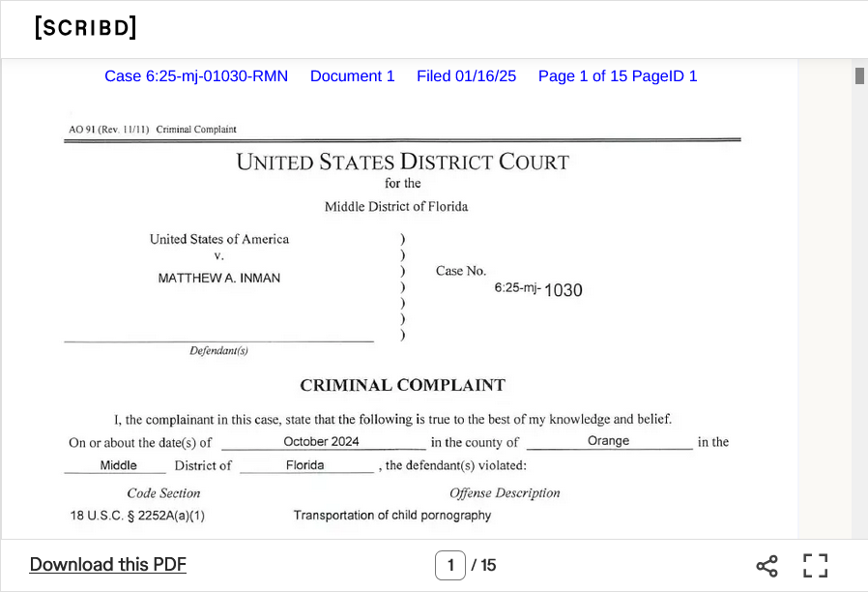Click the 'Document 1' header text
Screen dimensions: 868x592
click(x=352, y=76)
